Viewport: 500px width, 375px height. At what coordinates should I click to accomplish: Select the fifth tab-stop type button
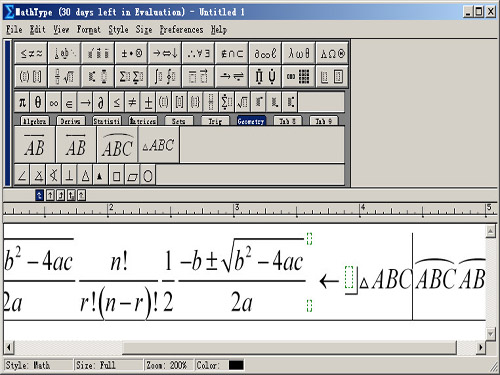pyautogui.click(x=81, y=195)
